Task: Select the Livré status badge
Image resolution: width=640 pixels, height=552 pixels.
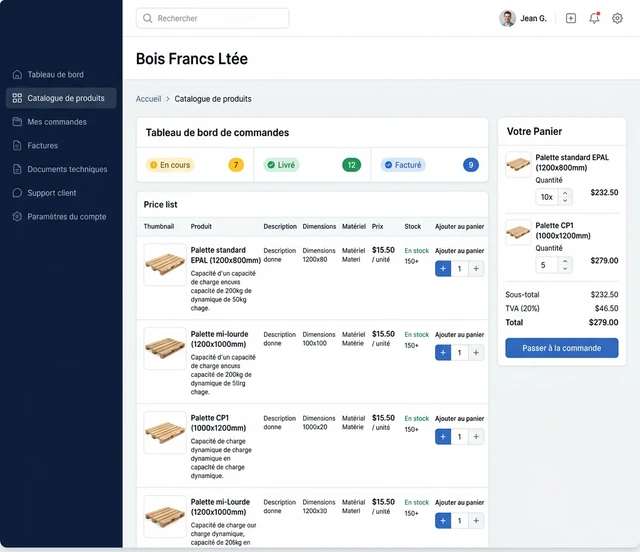Action: click(281, 165)
